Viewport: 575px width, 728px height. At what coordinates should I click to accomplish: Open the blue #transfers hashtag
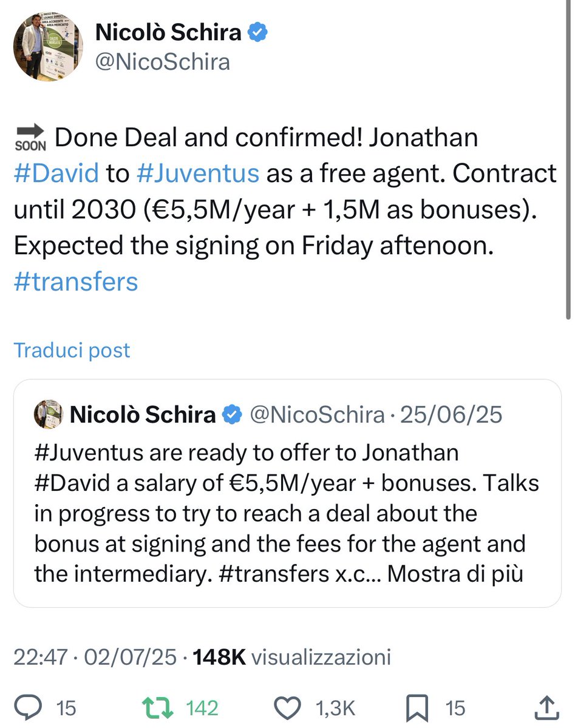coord(76,282)
